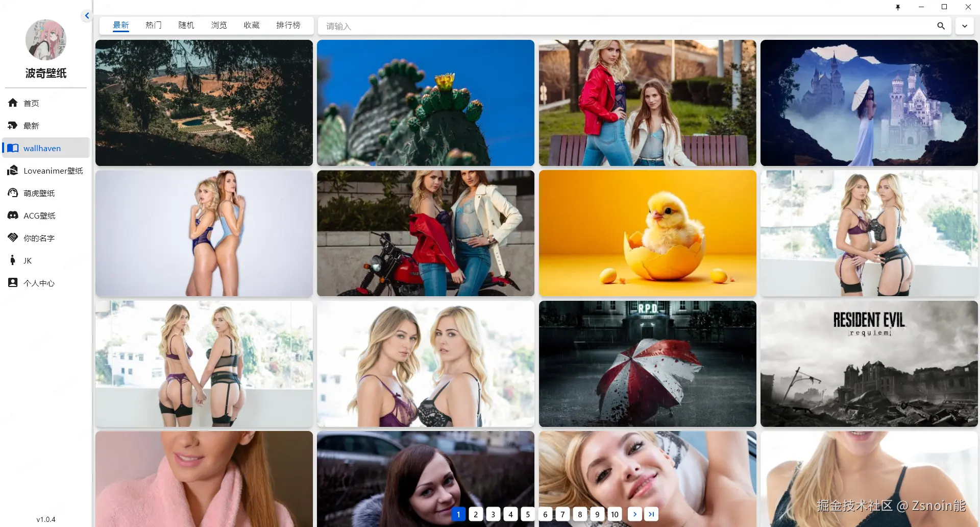The height and width of the screenshot is (527, 980).
Task: Open the 最新 sidebar section
Action: 46,126
